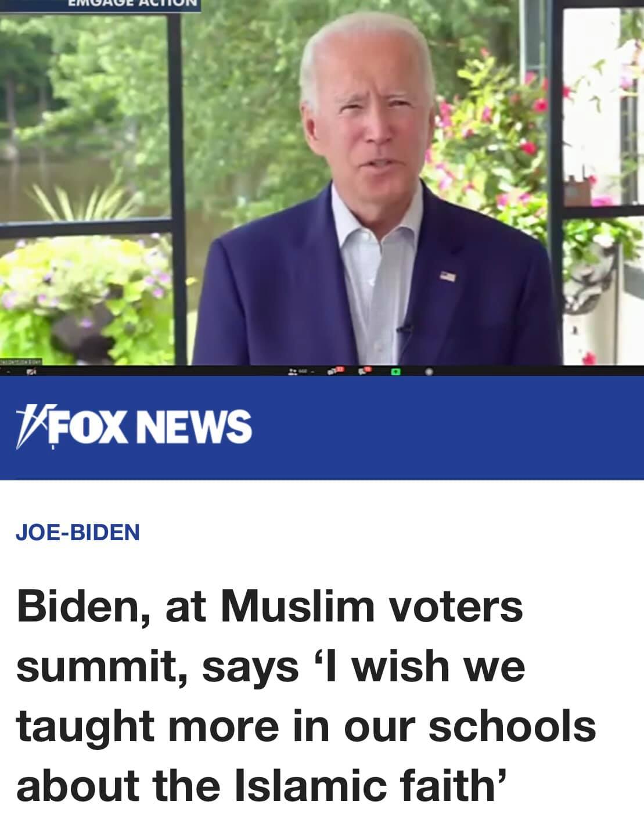
Task: Expand the caret next to participants count
Action: click(x=312, y=372)
